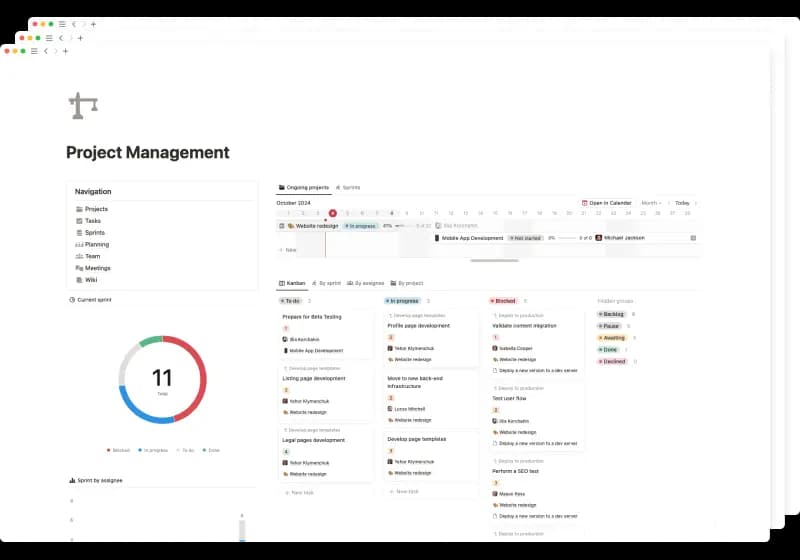800x560 pixels.
Task: Switch to the By assignee board view
Action: pyautogui.click(x=366, y=283)
